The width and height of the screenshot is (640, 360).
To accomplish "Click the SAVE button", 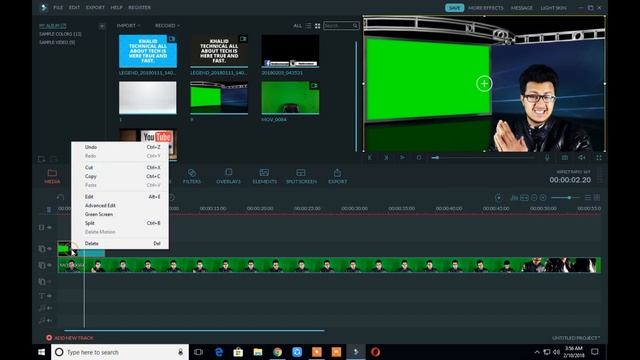I will pos(454,8).
